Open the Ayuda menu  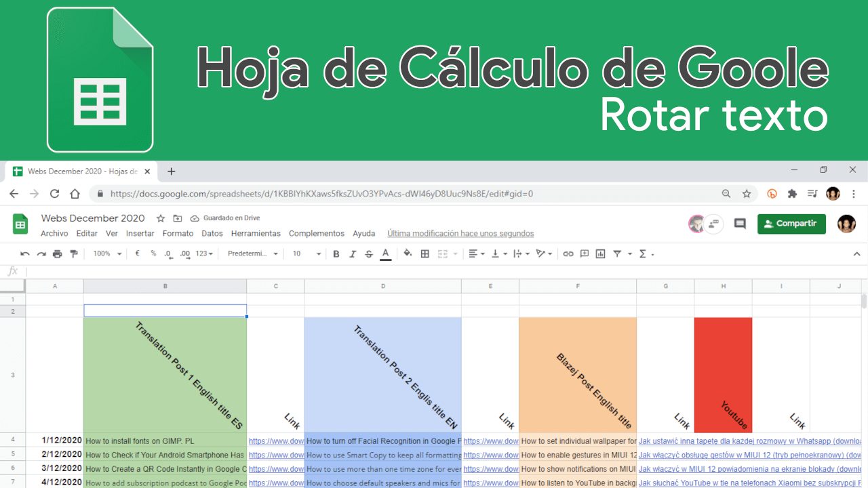tap(364, 233)
